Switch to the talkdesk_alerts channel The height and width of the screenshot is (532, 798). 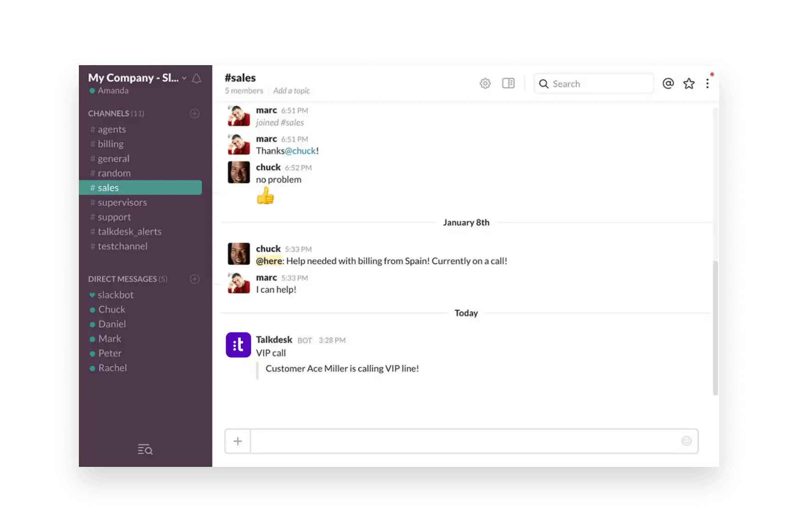tap(129, 232)
